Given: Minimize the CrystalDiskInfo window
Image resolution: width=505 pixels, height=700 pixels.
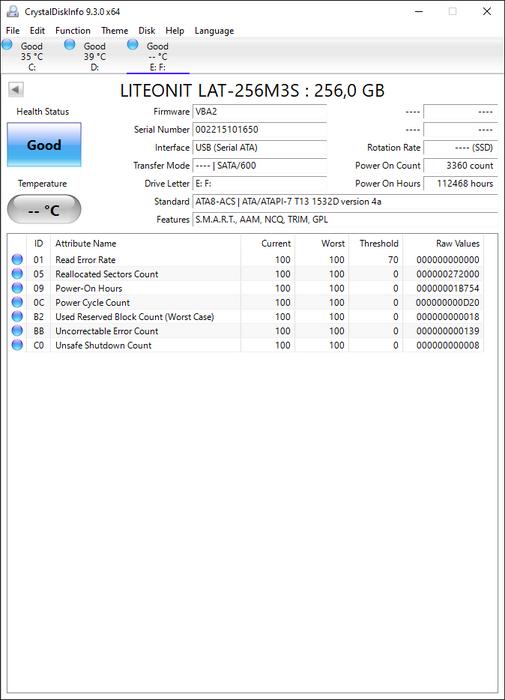Looking at the screenshot, I should [418, 11].
